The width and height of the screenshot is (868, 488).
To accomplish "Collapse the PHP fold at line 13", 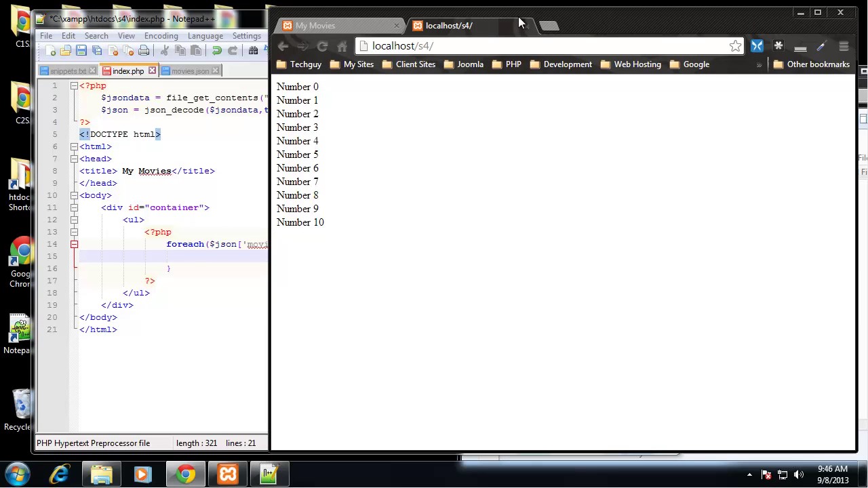I will [74, 232].
